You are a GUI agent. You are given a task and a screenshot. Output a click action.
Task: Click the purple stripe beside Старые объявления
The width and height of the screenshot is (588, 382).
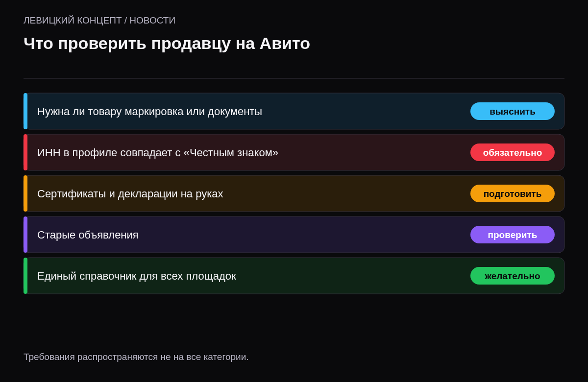tap(25, 235)
